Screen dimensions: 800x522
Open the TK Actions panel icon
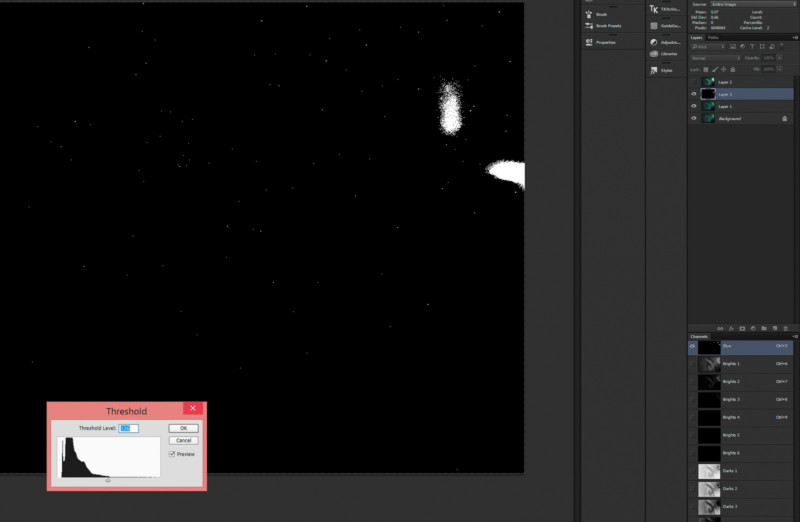pyautogui.click(x=653, y=9)
